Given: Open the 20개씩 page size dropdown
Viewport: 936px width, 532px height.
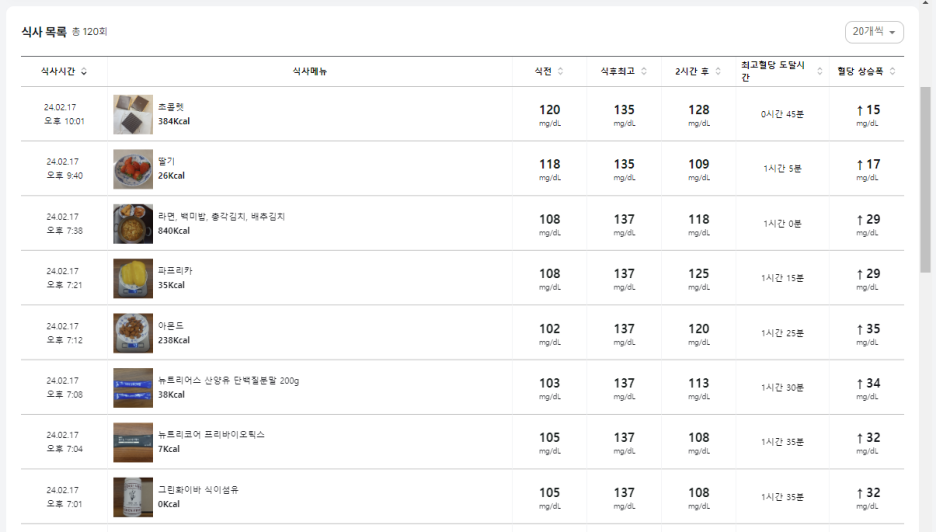Looking at the screenshot, I should click(874, 32).
